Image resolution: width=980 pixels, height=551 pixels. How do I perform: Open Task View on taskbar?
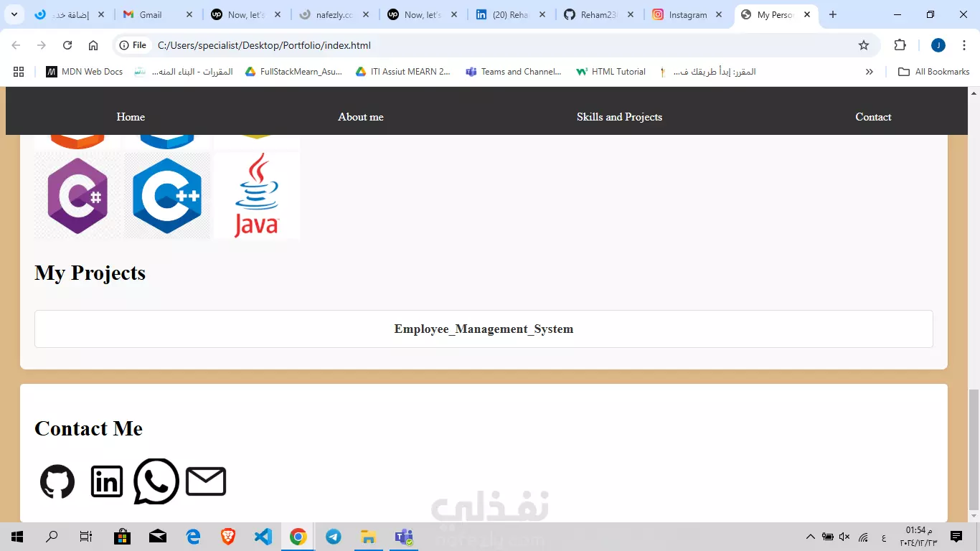(86, 537)
